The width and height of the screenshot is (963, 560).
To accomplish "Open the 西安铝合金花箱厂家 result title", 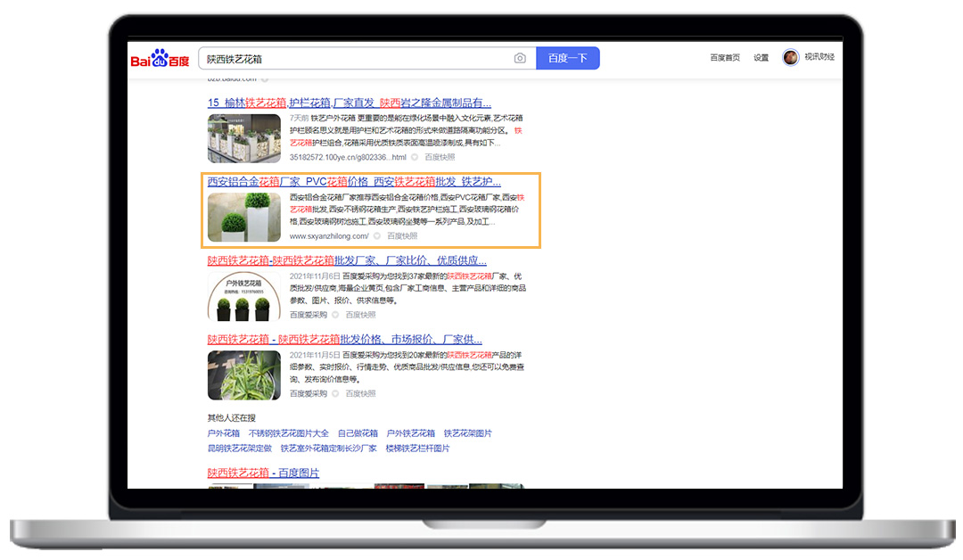I will [x=354, y=181].
